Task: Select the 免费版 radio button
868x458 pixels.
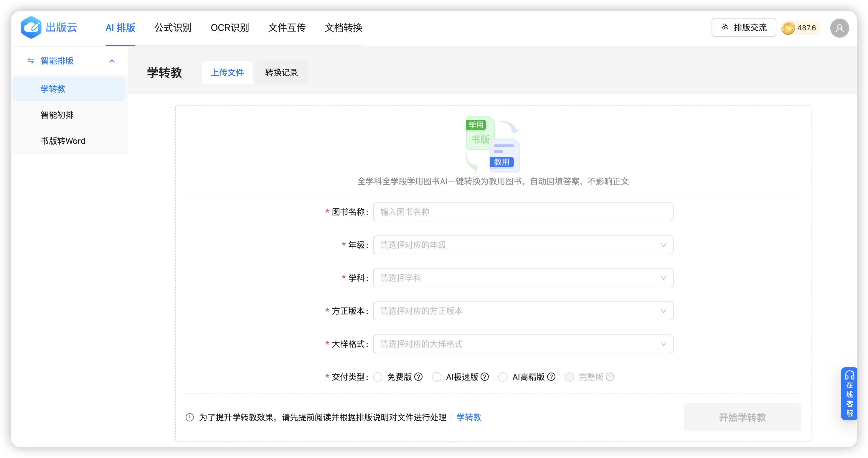Action: click(x=378, y=377)
